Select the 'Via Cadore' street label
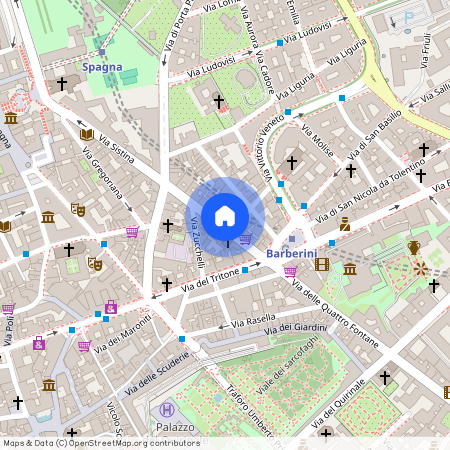This screenshot has height=450, width=450. (265, 72)
